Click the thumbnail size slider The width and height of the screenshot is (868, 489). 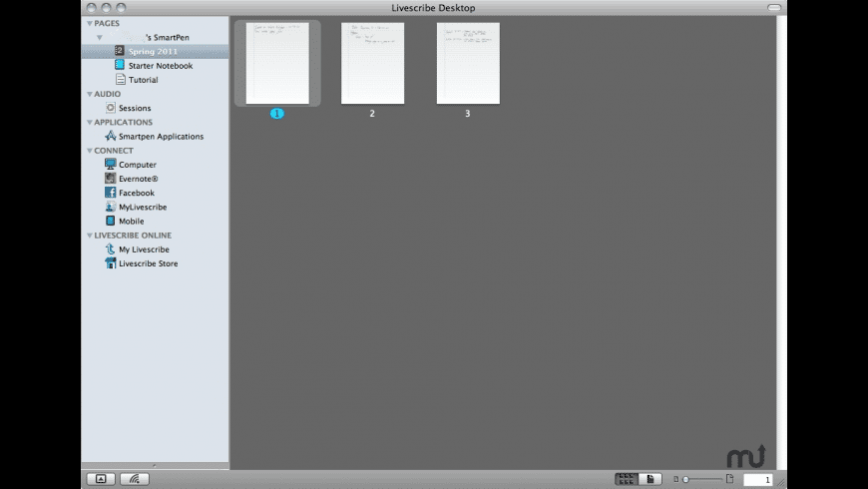tap(702, 479)
